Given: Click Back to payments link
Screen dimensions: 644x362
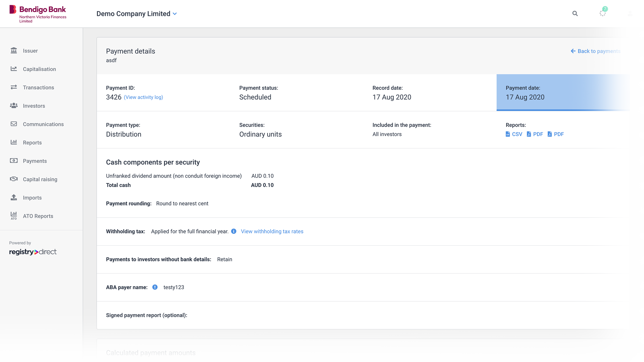Looking at the screenshot, I should click(x=595, y=51).
